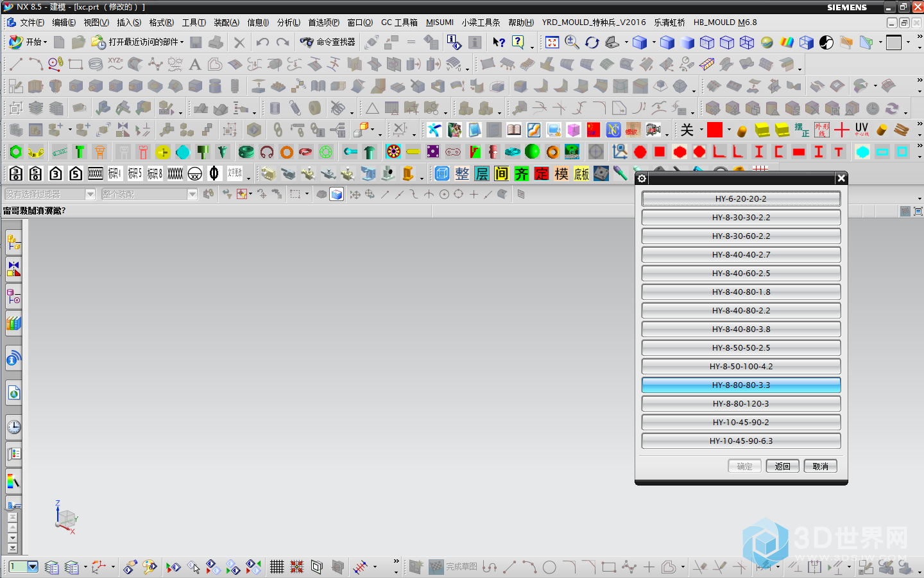Open the 分析(L) menu
The width and height of the screenshot is (924, 578).
289,22
